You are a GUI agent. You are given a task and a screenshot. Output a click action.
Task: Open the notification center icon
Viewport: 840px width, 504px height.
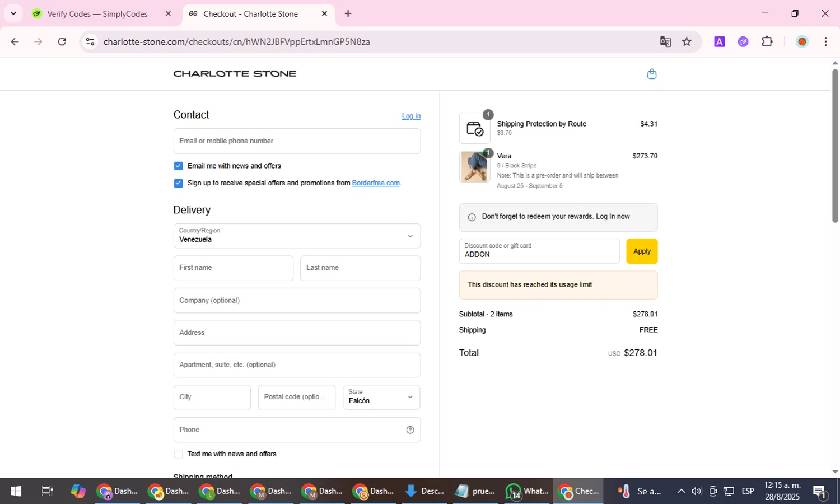pos(820,492)
